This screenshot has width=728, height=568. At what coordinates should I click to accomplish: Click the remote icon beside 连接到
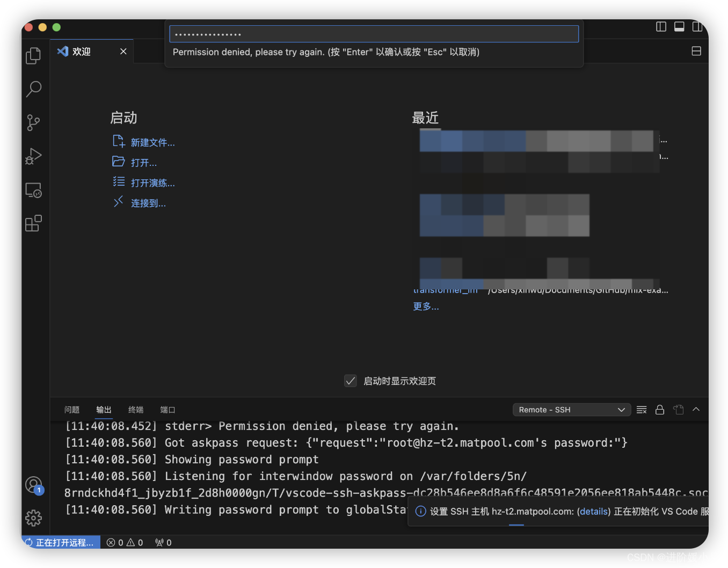click(119, 202)
